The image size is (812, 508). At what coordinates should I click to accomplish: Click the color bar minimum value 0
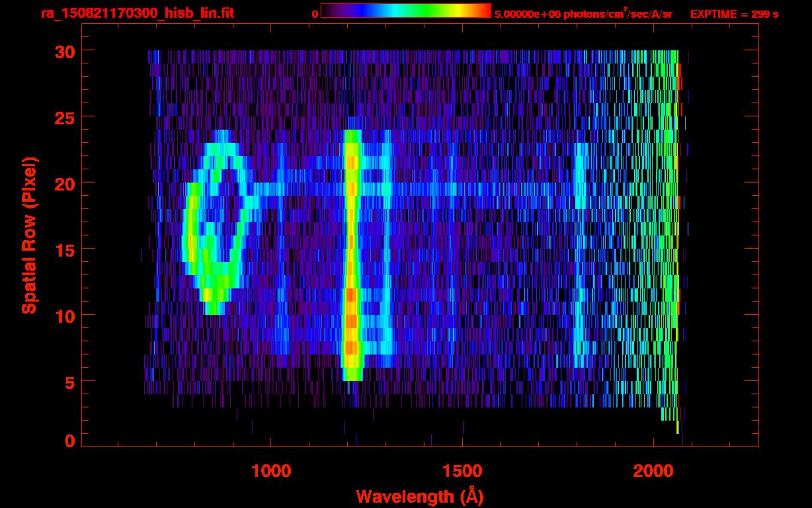315,14
